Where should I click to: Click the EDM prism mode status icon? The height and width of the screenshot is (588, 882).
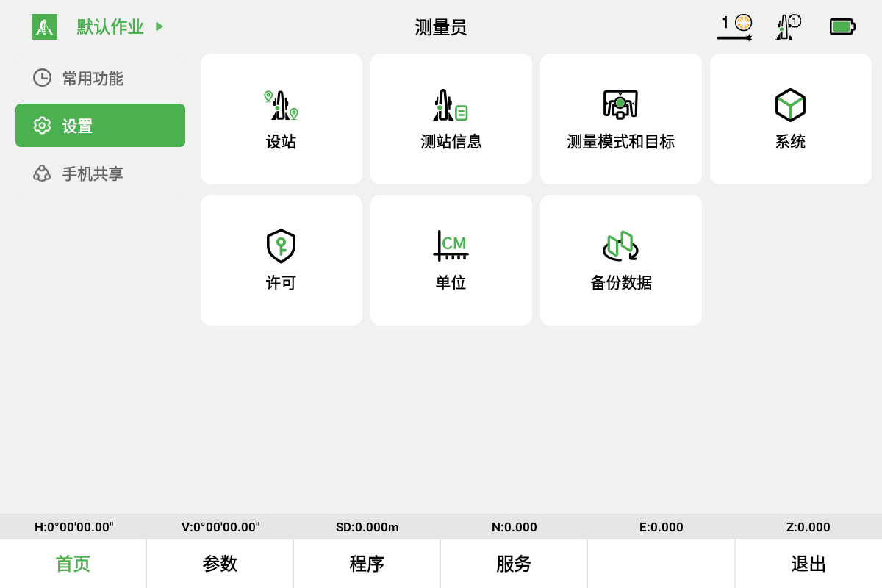pyautogui.click(x=735, y=27)
